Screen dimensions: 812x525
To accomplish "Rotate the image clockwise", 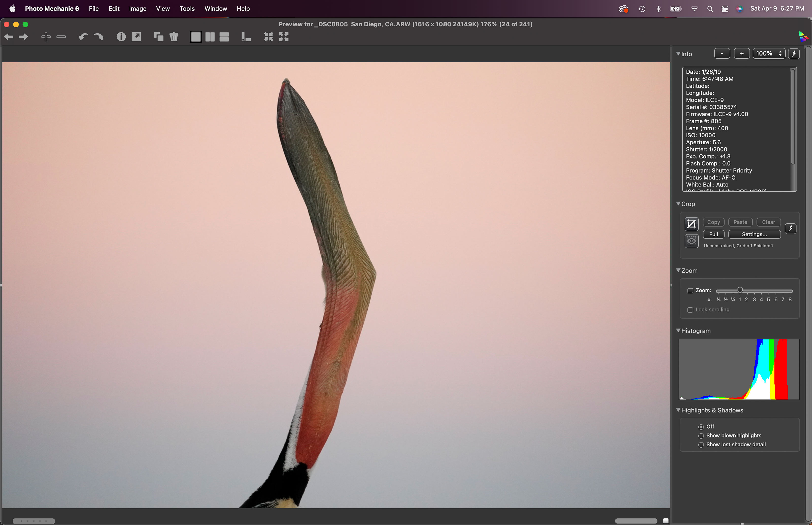I will tap(98, 37).
